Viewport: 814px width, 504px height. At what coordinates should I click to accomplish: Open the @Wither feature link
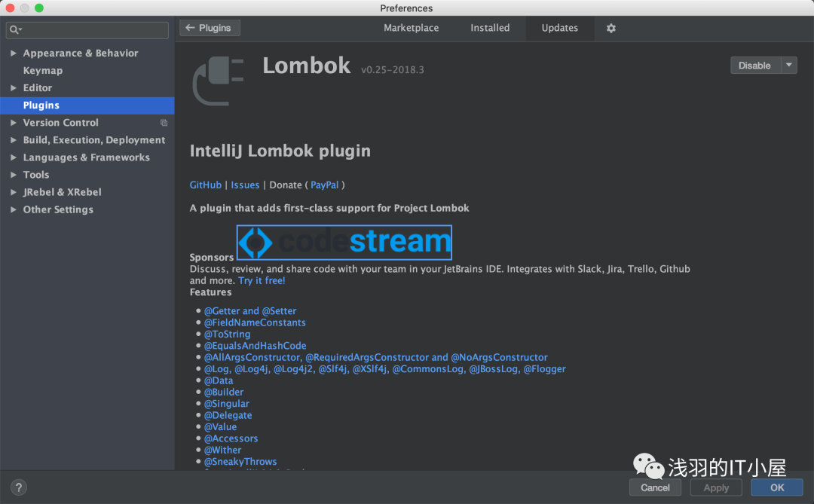coord(222,450)
